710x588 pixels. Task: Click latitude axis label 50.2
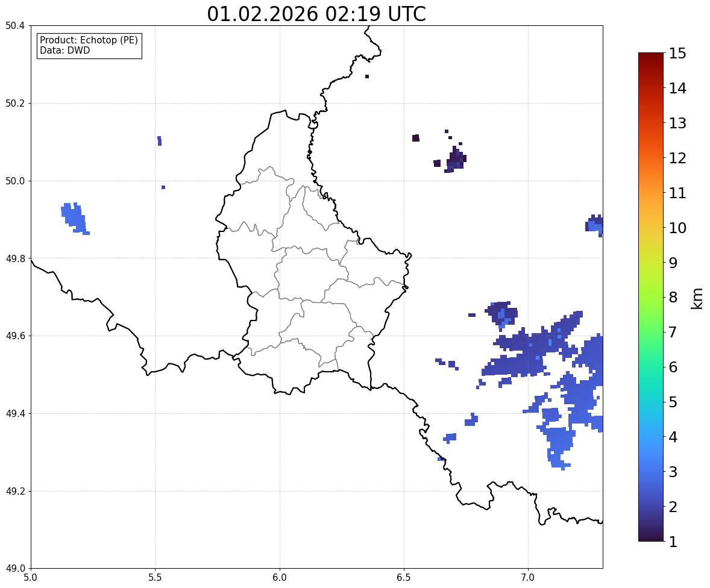[15, 103]
